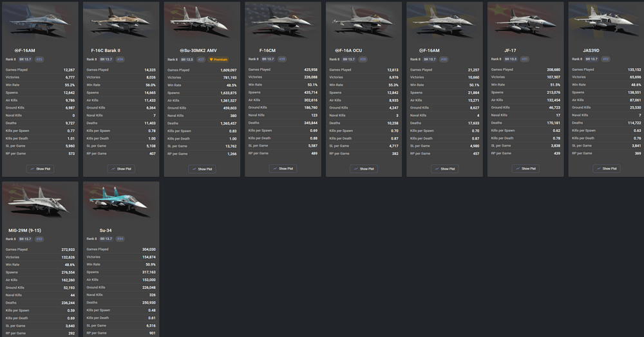Image resolution: width=644 pixels, height=337 pixels.
Task: Click the roundel icon beside Su-30MK2 AMV
Action: coord(182,51)
